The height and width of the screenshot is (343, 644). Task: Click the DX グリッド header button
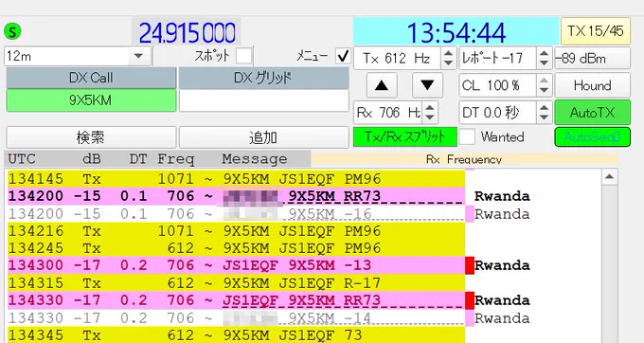pyautogui.click(x=263, y=78)
